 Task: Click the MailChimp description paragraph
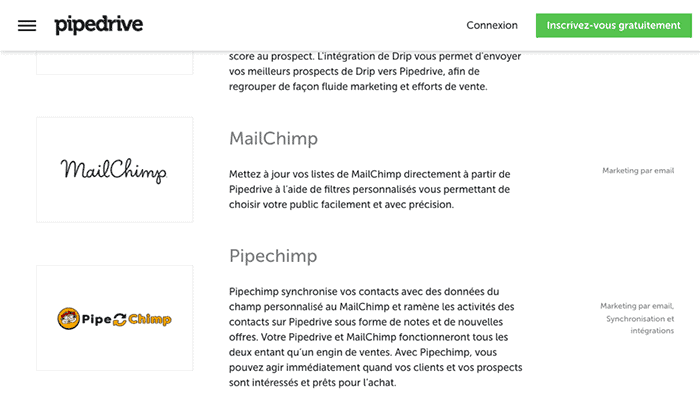tap(370, 189)
